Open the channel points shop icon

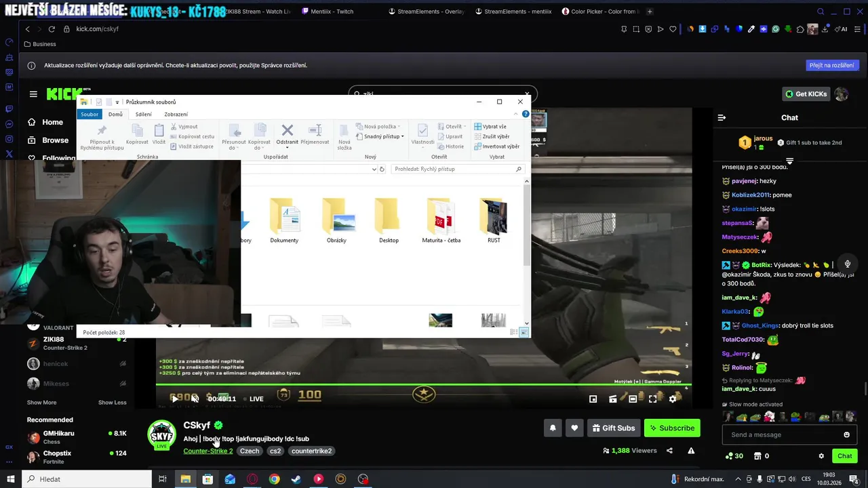[757, 456]
